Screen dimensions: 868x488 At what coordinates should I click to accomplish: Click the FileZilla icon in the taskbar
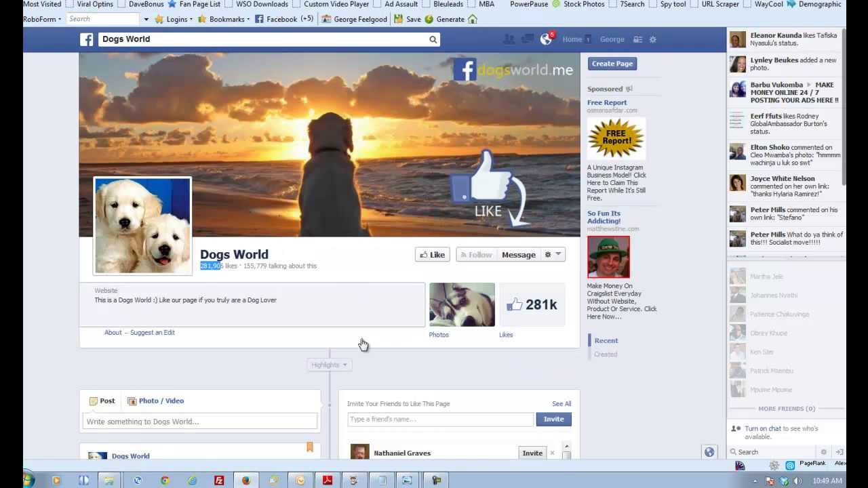[x=219, y=480]
